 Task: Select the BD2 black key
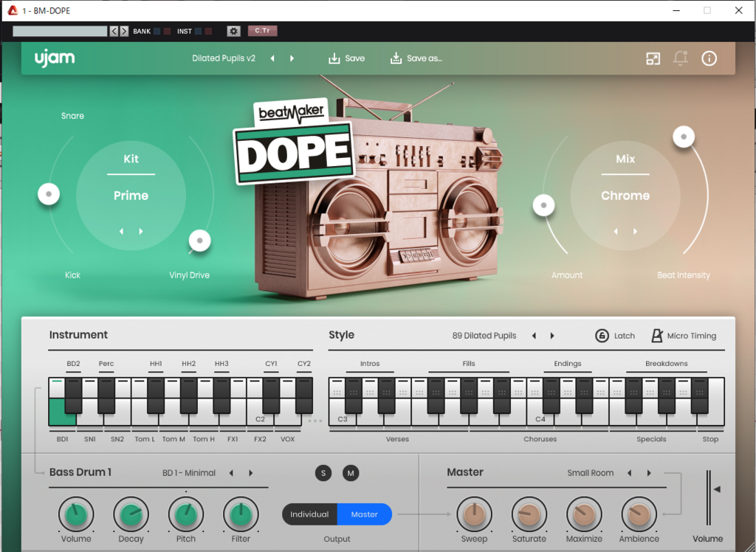(x=73, y=396)
